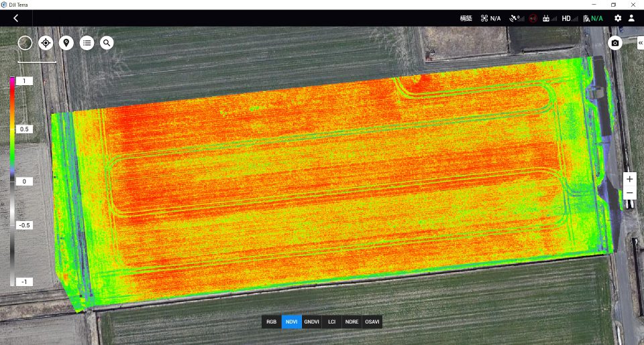This screenshot has height=345, width=644.
Task: Click the location pin marker icon
Action: click(66, 43)
